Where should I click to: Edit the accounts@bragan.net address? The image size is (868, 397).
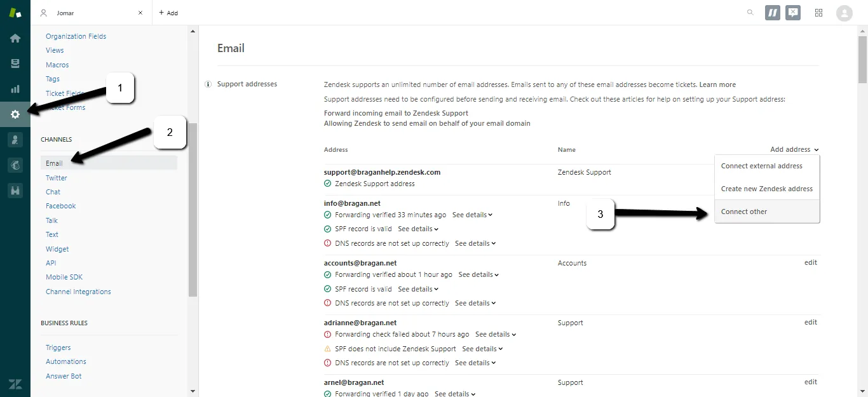[x=811, y=263]
